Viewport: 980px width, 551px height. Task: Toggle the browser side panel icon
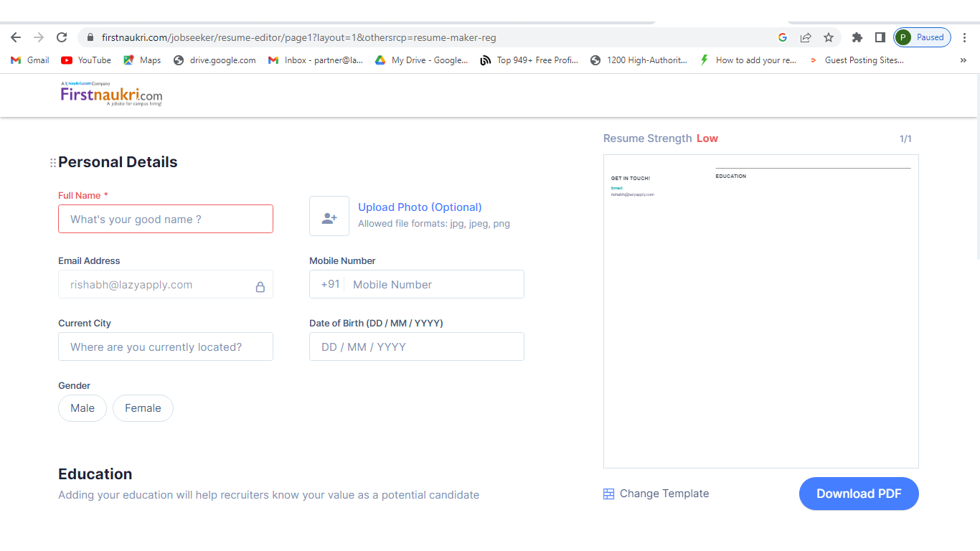tap(880, 37)
